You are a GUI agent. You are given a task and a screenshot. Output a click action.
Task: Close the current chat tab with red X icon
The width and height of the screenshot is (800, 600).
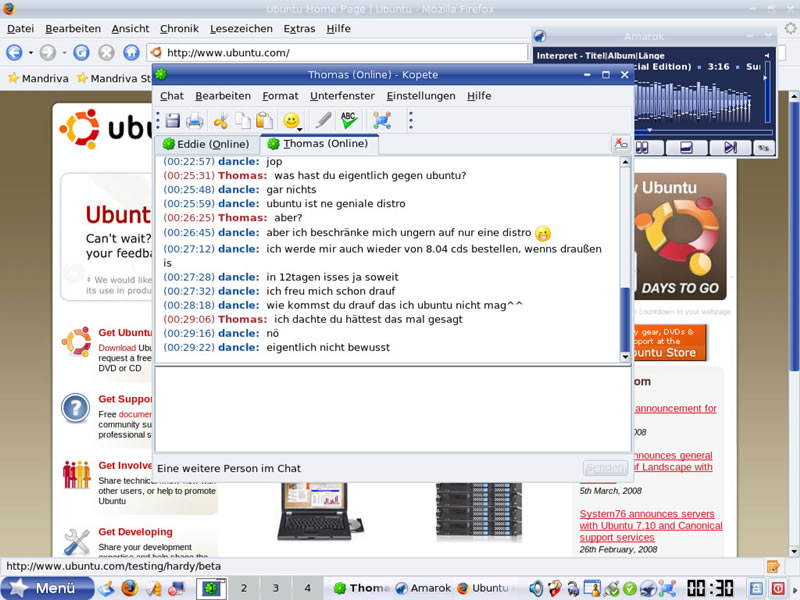(620, 144)
